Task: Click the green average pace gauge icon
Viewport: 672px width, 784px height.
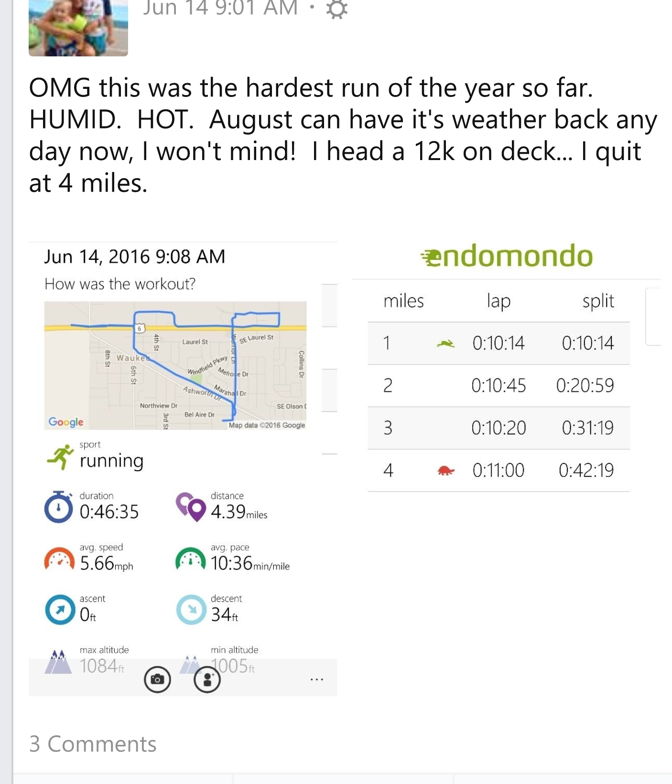Action: click(190, 559)
